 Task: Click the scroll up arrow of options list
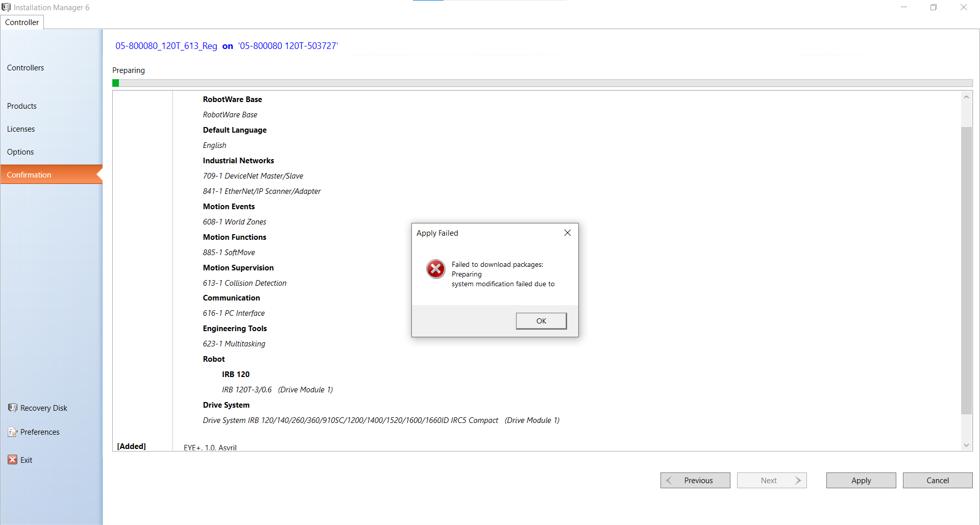coord(966,97)
